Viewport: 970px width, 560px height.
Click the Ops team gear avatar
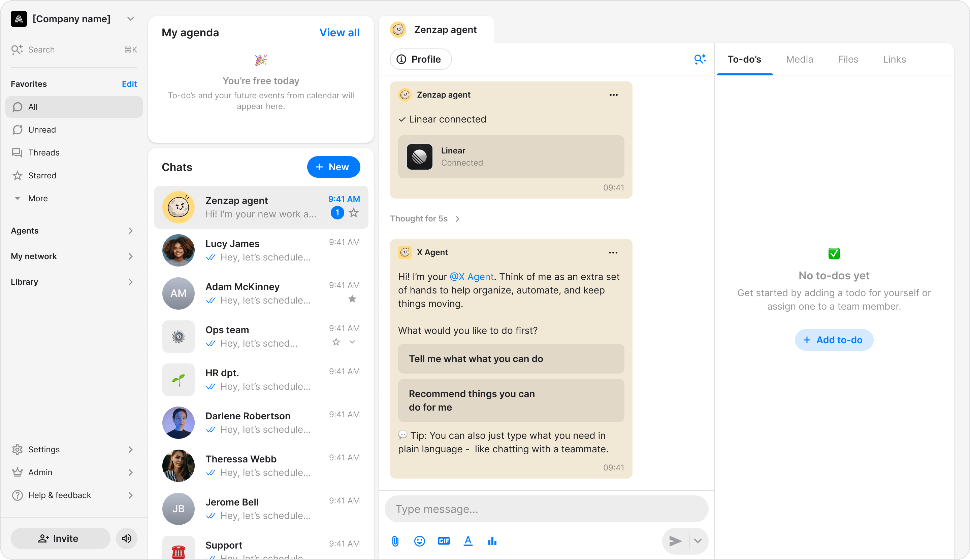click(x=179, y=337)
